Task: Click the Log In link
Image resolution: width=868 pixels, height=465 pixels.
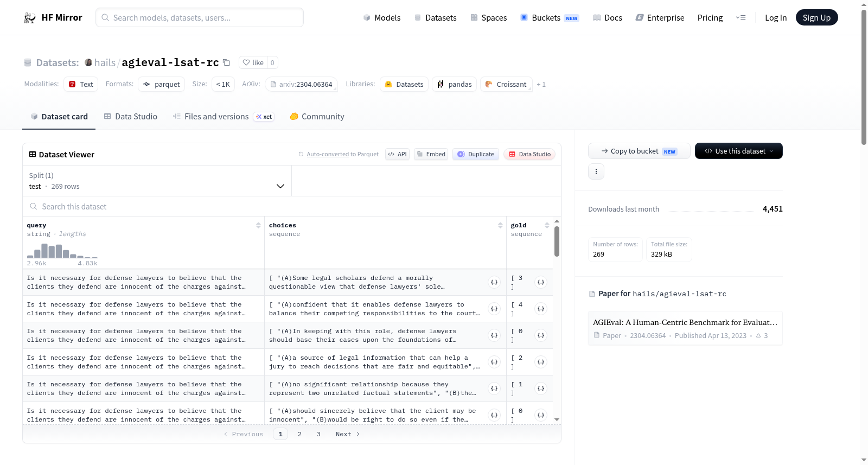Action: click(776, 17)
